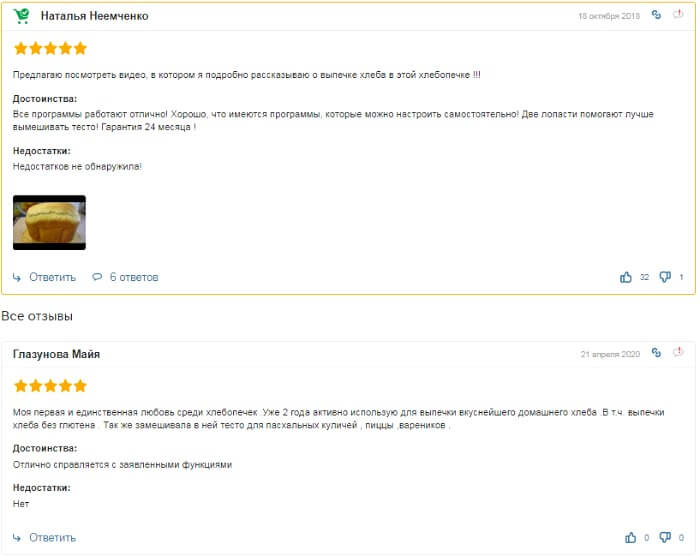The height and width of the screenshot is (556, 700).
Task: Click the green cart icon beside Наталья Неемченко
Action: tap(22, 16)
